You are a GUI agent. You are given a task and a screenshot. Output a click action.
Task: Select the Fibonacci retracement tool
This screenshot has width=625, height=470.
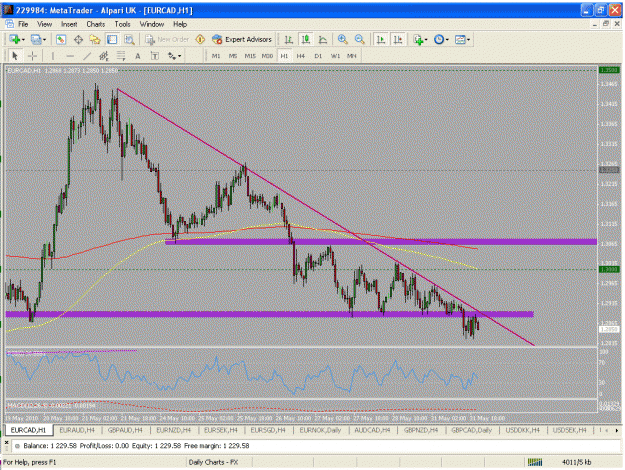point(121,56)
